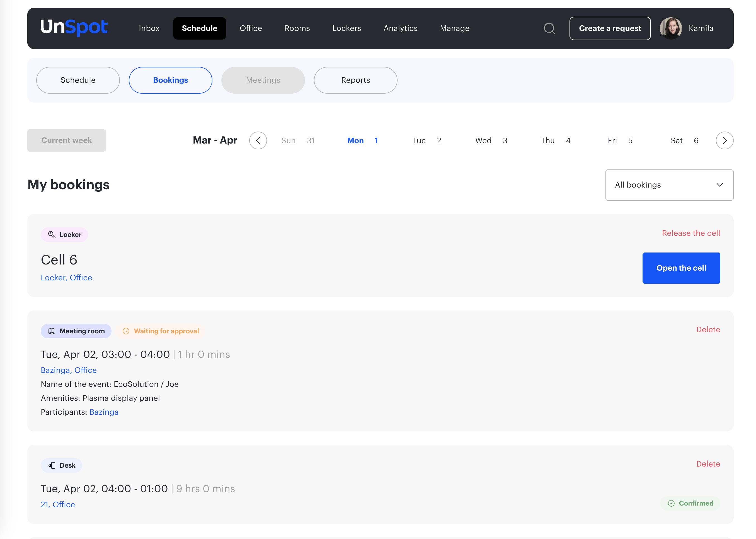Click 'Name of the event: EcoSolution / Joe'
This screenshot has width=756, height=539.
pos(110,384)
